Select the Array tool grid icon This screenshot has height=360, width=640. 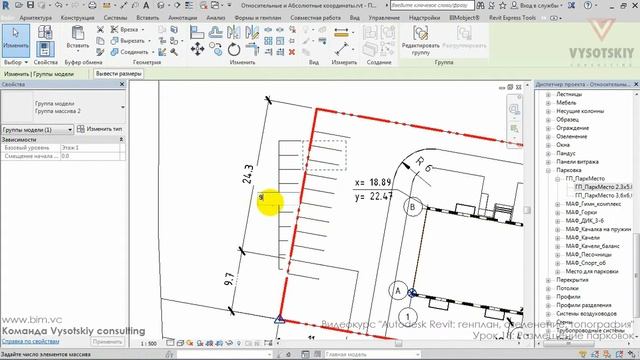(268, 41)
